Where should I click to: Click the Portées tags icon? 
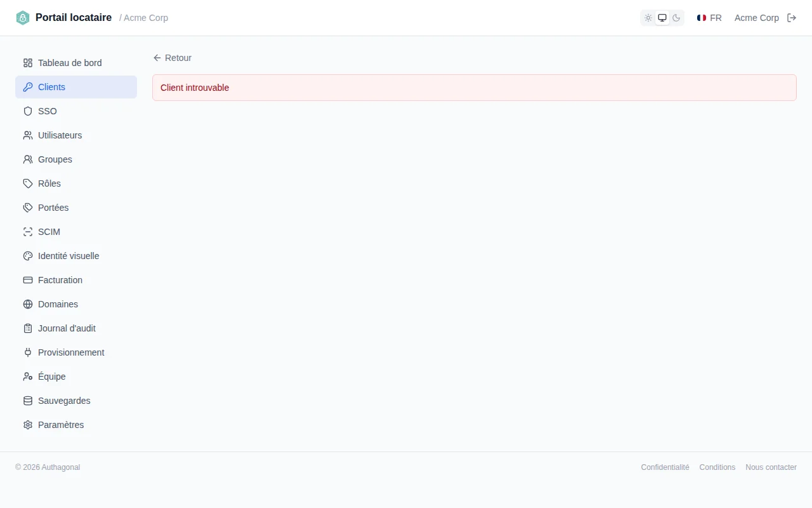pos(28,208)
